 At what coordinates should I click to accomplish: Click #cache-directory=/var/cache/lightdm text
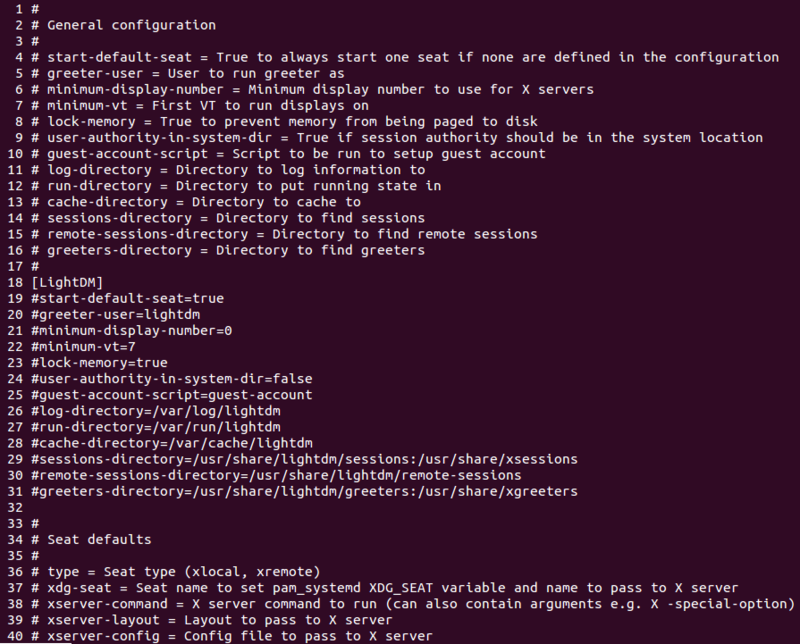pyautogui.click(x=171, y=443)
